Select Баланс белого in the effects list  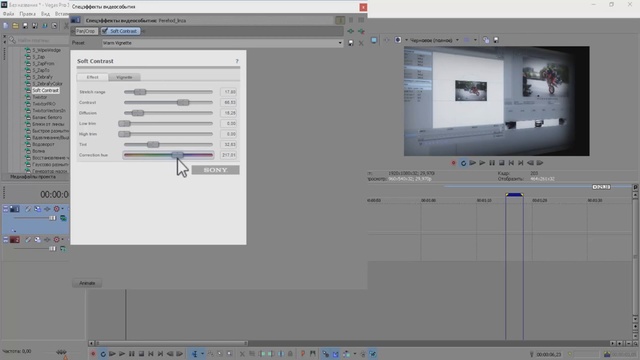47,117
